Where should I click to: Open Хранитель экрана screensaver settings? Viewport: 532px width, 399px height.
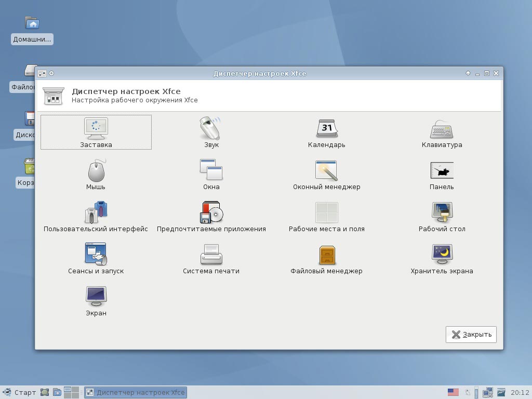[x=442, y=255]
